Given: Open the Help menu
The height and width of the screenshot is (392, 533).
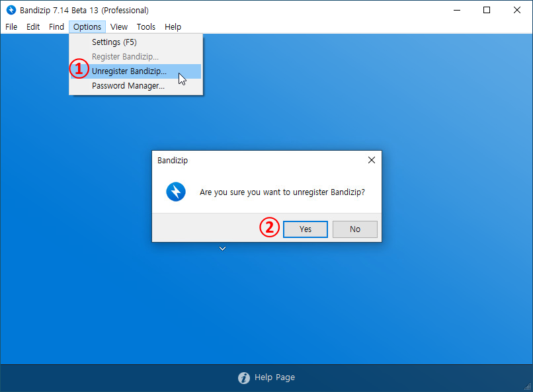Looking at the screenshot, I should tap(173, 27).
